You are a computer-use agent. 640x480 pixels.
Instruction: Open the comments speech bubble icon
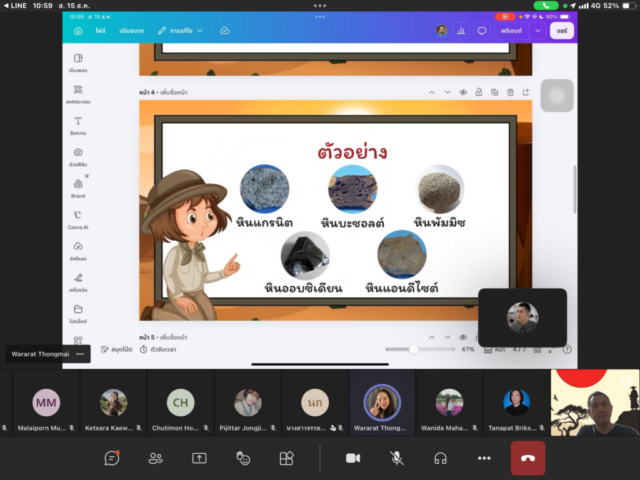[x=482, y=31]
